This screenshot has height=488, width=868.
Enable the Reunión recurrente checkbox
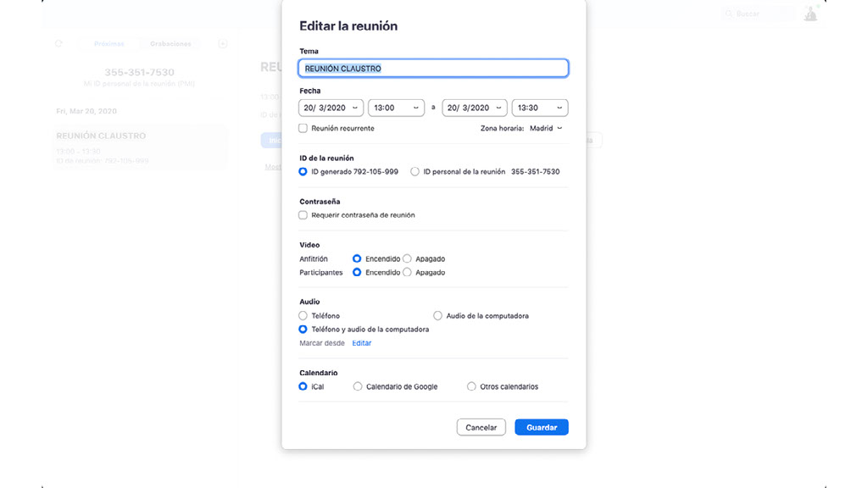[303, 128]
